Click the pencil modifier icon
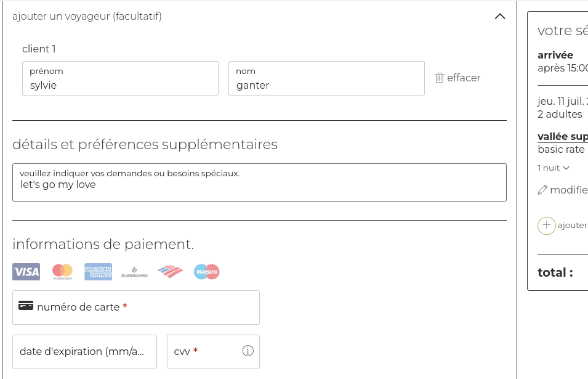The height and width of the screenshot is (379, 588). [542, 190]
